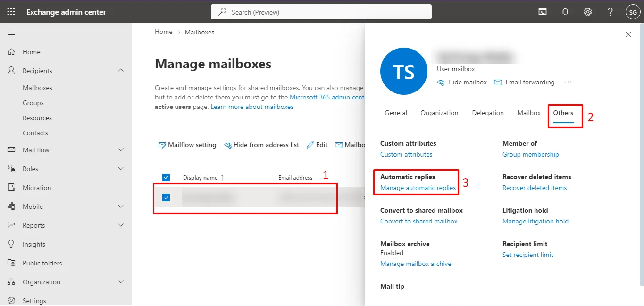Click the Email address column header
This screenshot has height=306, width=644.
point(295,178)
